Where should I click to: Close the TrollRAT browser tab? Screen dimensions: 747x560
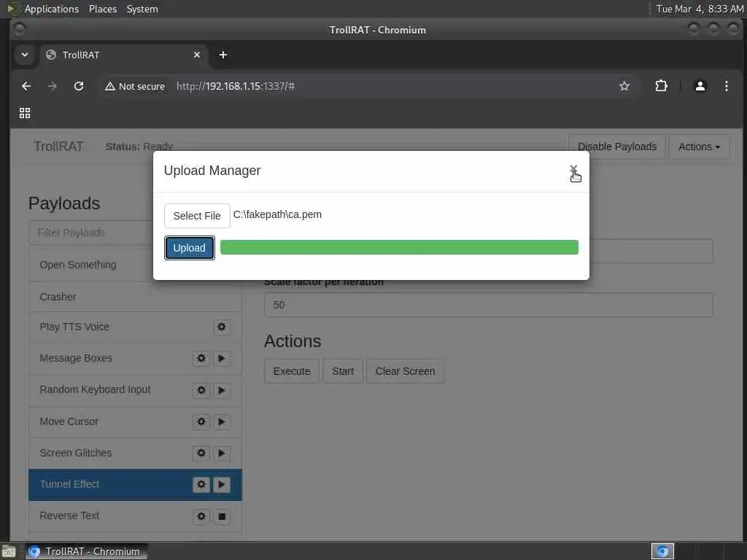[197, 55]
